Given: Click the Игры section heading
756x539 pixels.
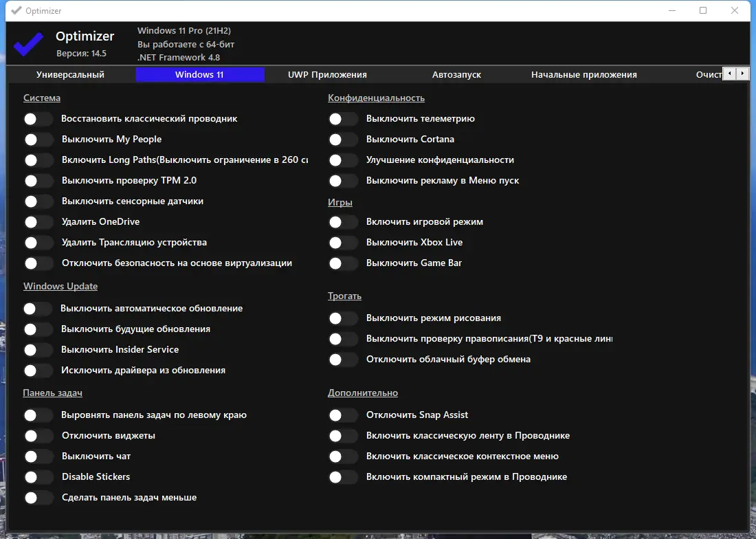Looking at the screenshot, I should 340,203.
